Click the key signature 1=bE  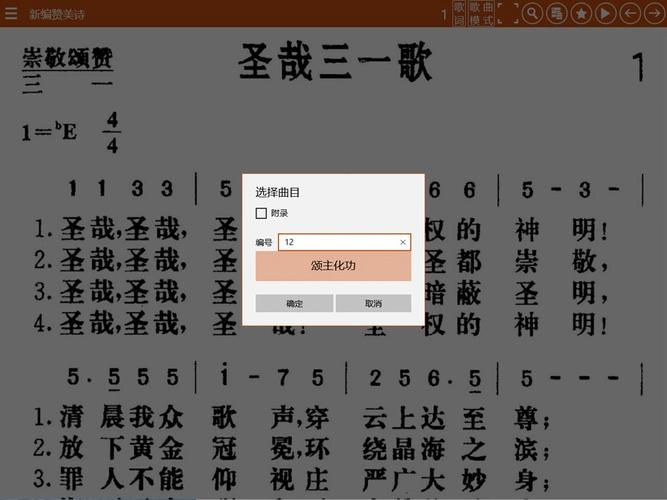49,132
